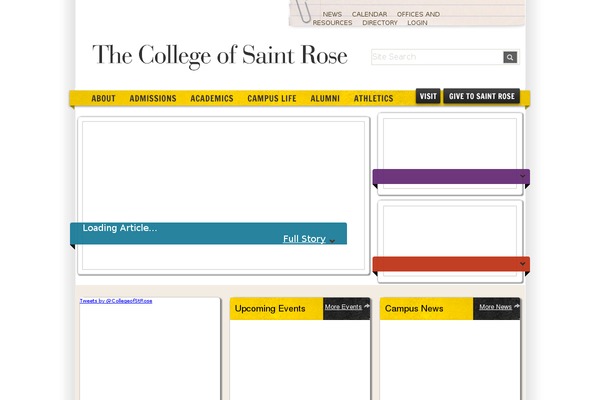Open Offices and Resources link

click(376, 18)
